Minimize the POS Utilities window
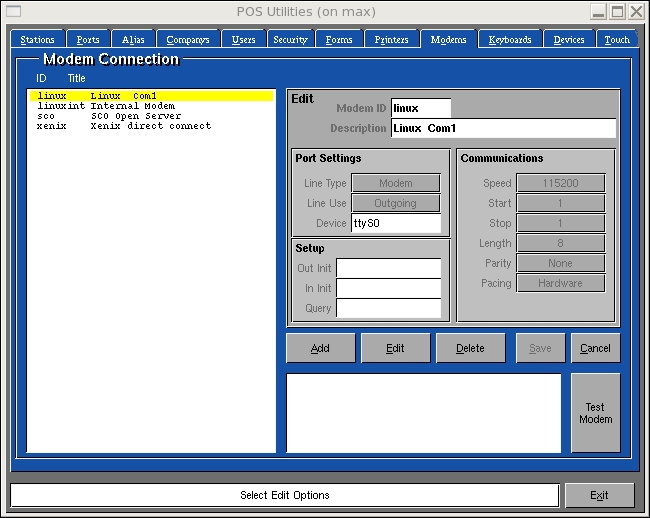650x518 pixels. tap(598, 12)
